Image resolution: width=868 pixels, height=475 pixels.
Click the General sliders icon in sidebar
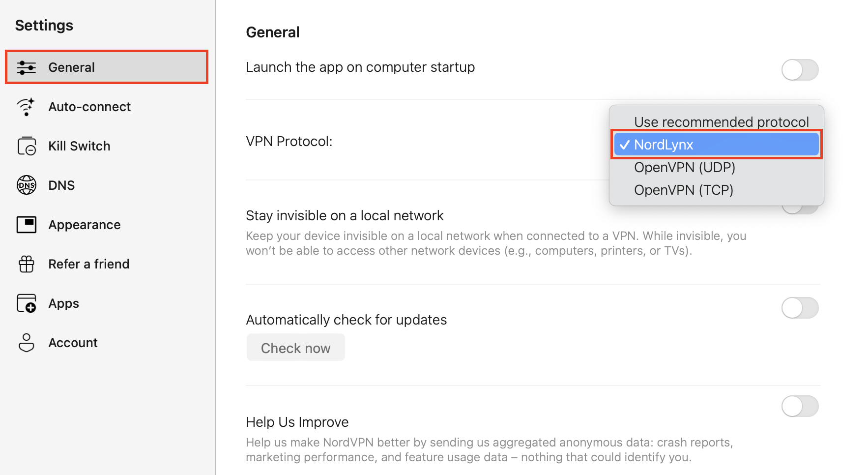(x=27, y=67)
